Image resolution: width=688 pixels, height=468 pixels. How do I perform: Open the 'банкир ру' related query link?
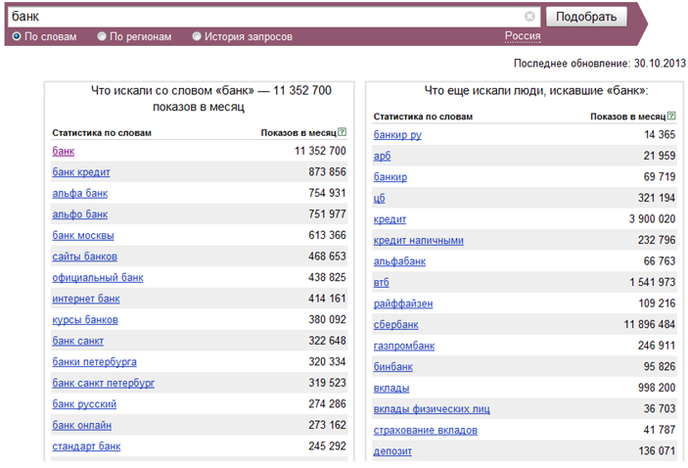click(x=398, y=135)
